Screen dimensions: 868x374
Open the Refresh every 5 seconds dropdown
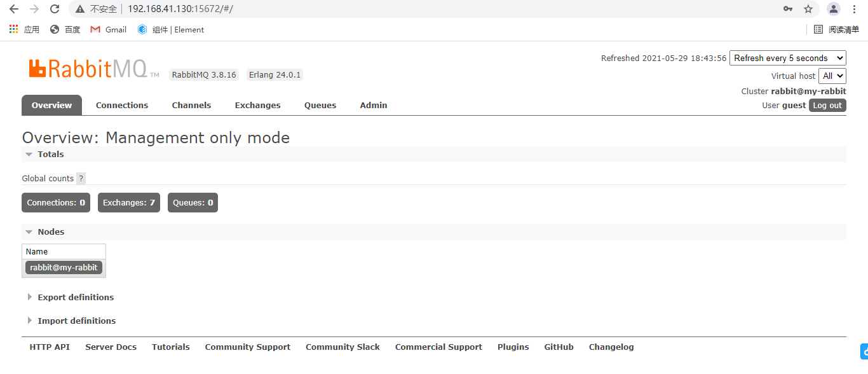coord(788,58)
